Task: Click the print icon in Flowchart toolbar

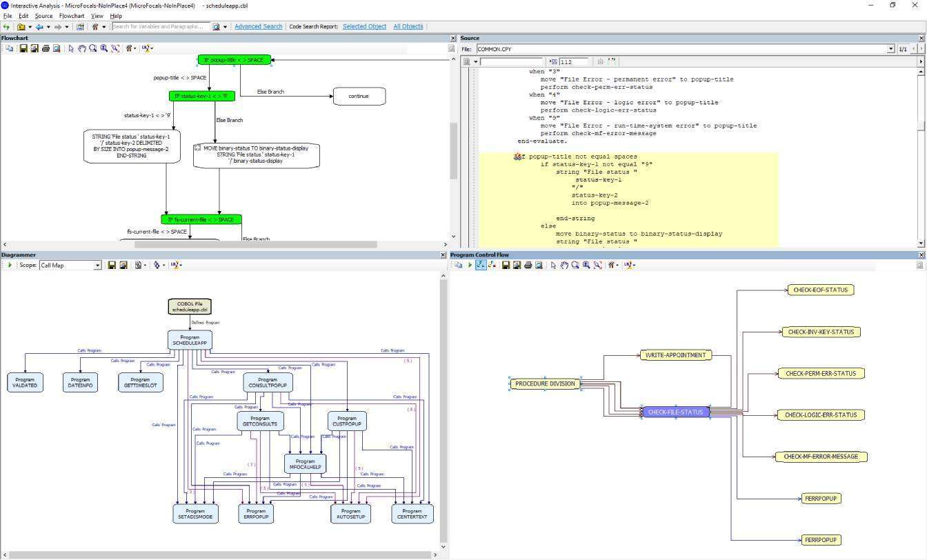Action: [x=46, y=48]
